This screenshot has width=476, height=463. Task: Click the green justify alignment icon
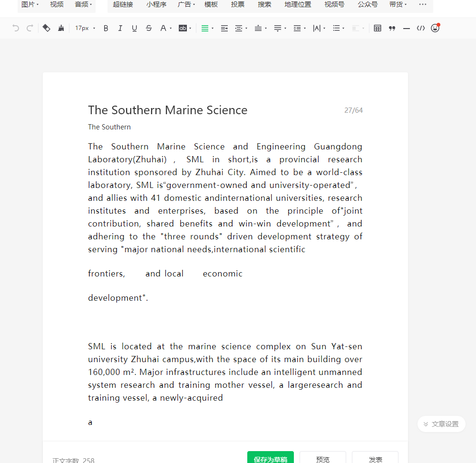coord(205,28)
